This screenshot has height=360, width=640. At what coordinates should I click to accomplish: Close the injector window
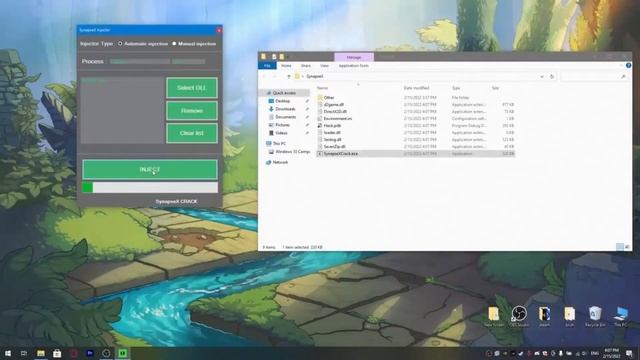[x=219, y=30]
